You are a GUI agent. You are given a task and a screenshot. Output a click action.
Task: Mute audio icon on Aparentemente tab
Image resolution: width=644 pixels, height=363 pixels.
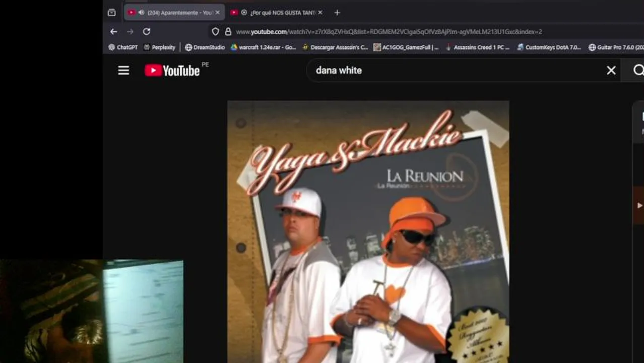141,13
